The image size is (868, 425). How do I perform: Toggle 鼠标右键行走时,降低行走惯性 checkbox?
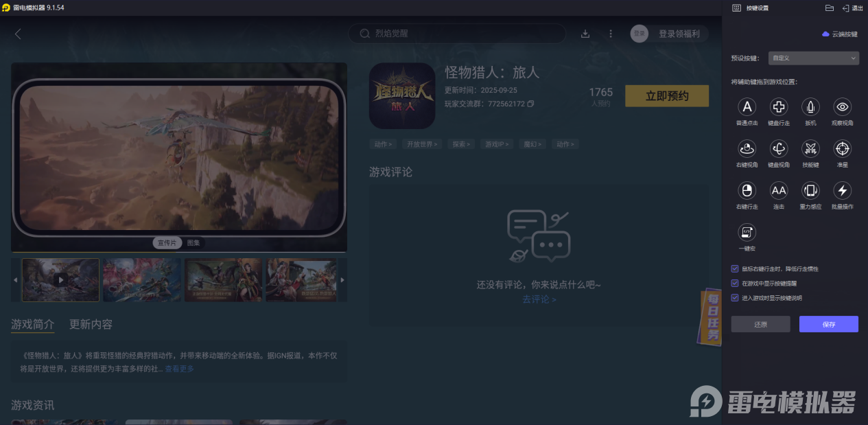point(735,268)
